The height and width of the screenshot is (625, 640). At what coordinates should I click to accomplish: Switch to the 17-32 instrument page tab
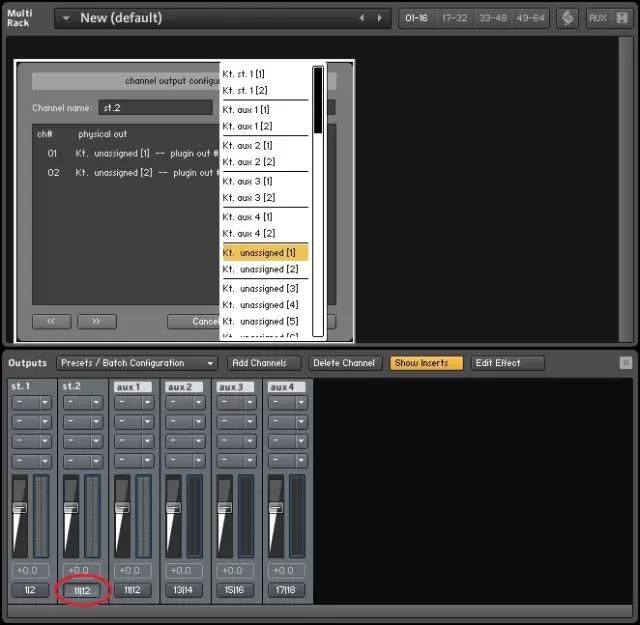(455, 18)
